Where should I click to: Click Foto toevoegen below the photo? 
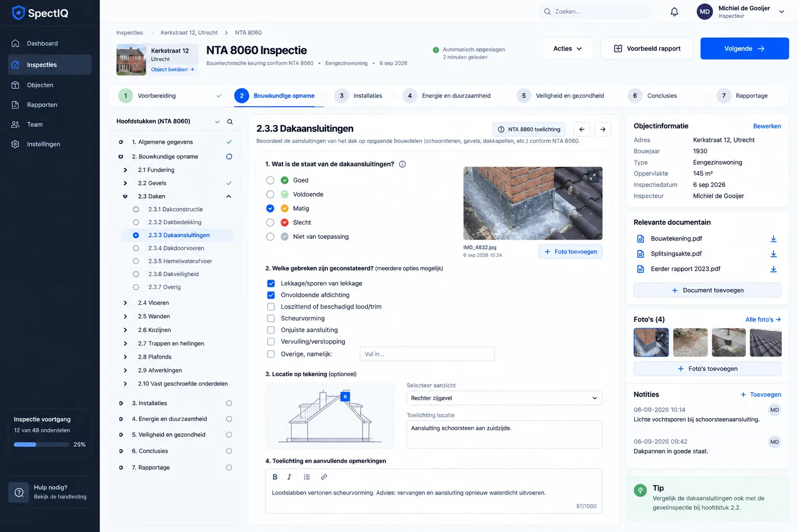tap(570, 252)
